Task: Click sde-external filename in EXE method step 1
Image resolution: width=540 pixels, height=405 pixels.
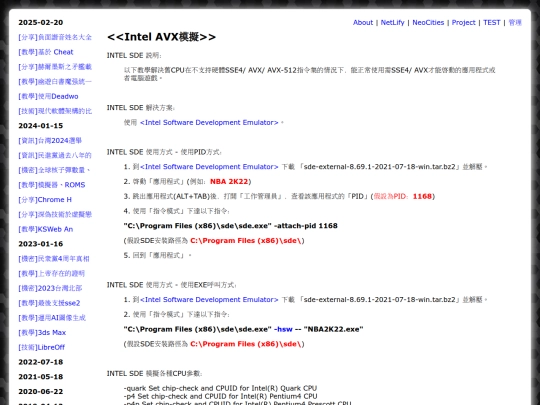Action: click(x=380, y=300)
